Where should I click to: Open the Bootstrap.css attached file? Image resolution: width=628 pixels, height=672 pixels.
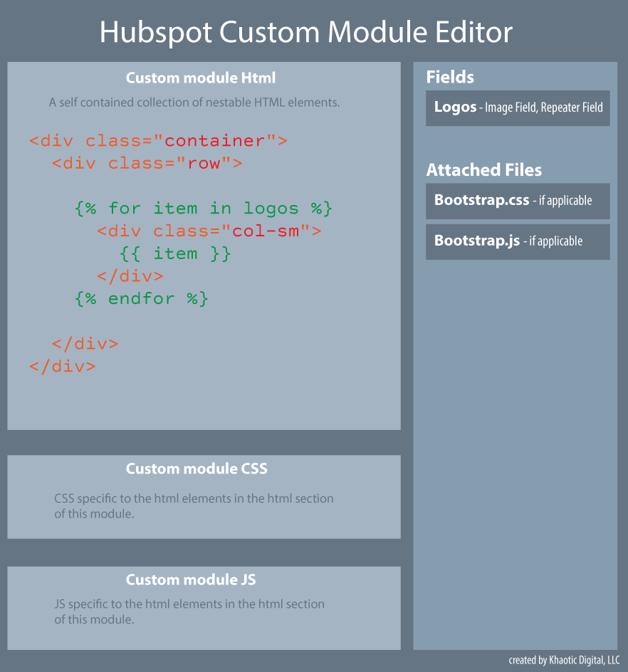coord(517,201)
